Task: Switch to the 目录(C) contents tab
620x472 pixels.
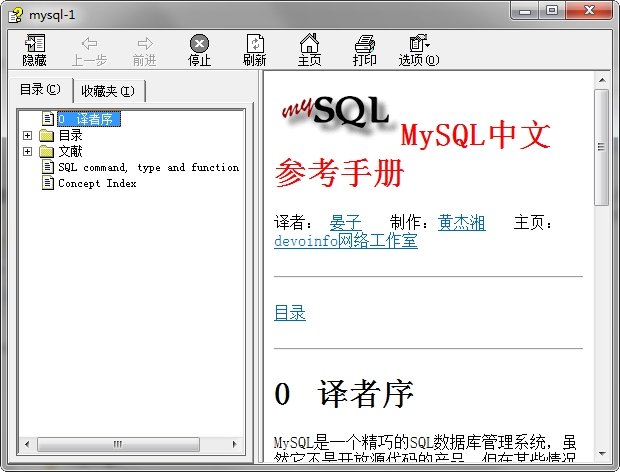Action: (x=40, y=90)
